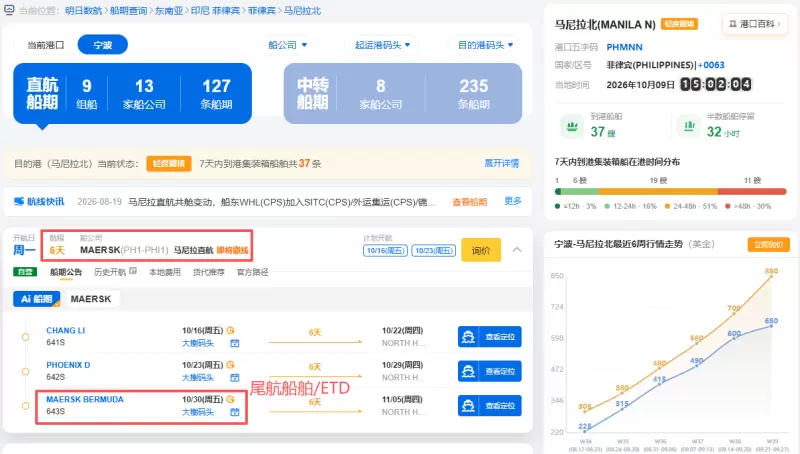Click the clock icon beside CHANG LI 10/16 departure
The width and height of the screenshot is (800, 454).
(231, 331)
